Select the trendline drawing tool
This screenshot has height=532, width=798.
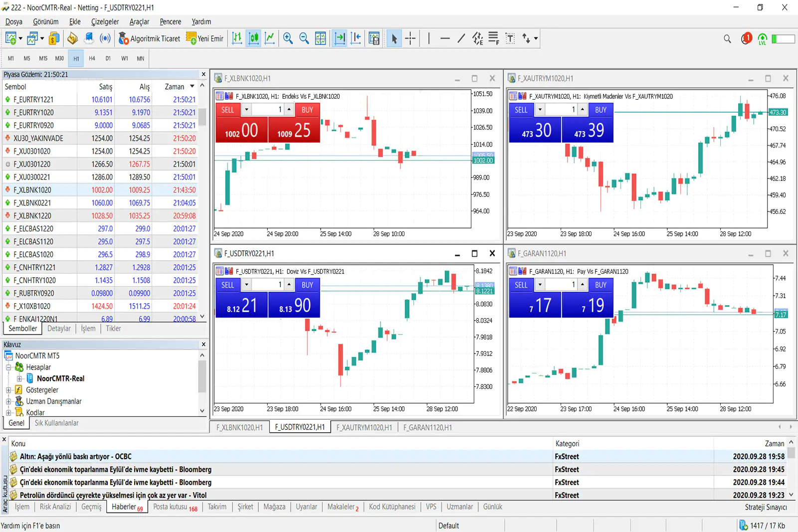pyautogui.click(x=460, y=38)
